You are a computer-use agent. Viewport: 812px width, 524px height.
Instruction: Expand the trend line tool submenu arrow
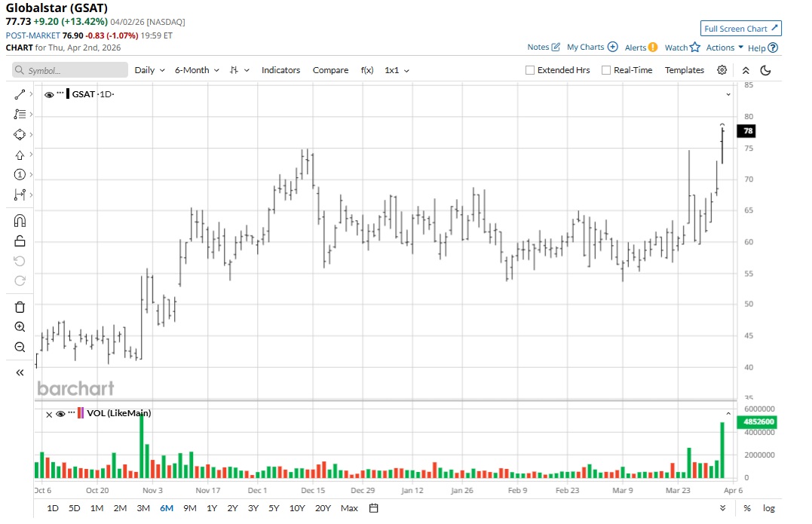point(31,94)
